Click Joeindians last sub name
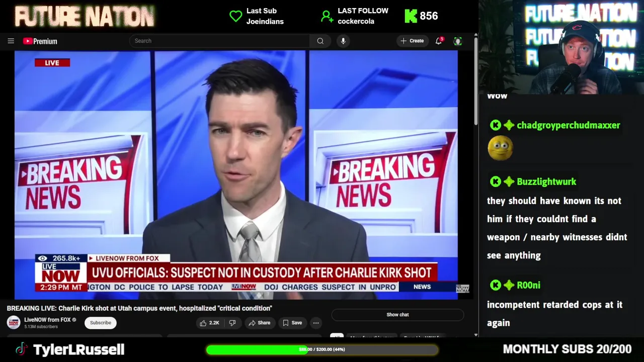This screenshot has height=362, width=644. (265, 22)
